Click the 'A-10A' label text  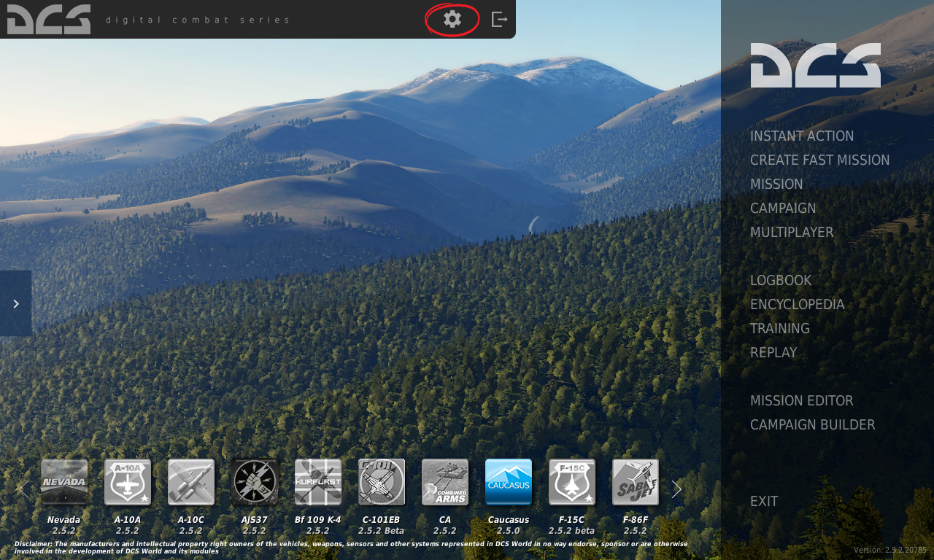(x=128, y=520)
